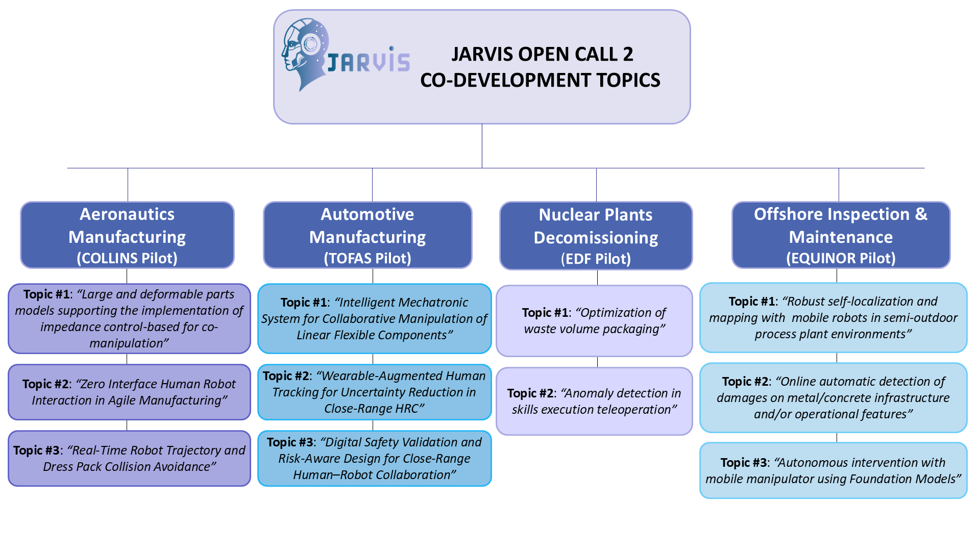Viewport: 980px width, 551px height.
Task: Open the Dress Pack Collision Avoidance topic
Action: 129,458
